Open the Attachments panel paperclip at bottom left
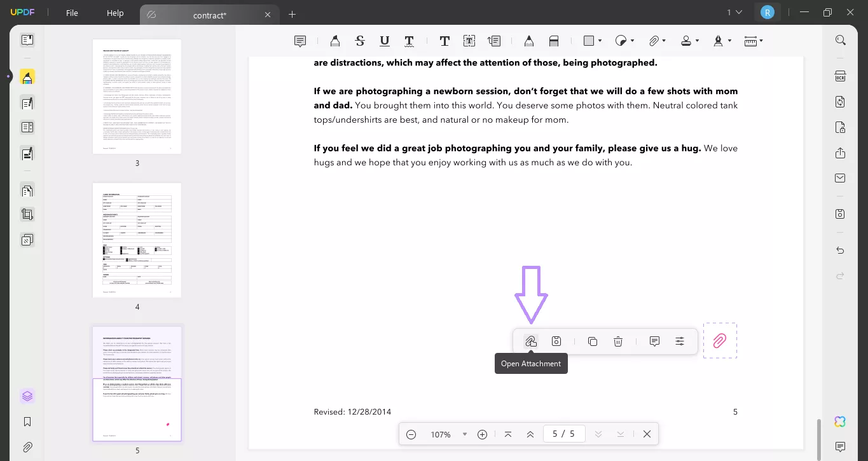Viewport: 868px width, 461px height. [x=27, y=447]
